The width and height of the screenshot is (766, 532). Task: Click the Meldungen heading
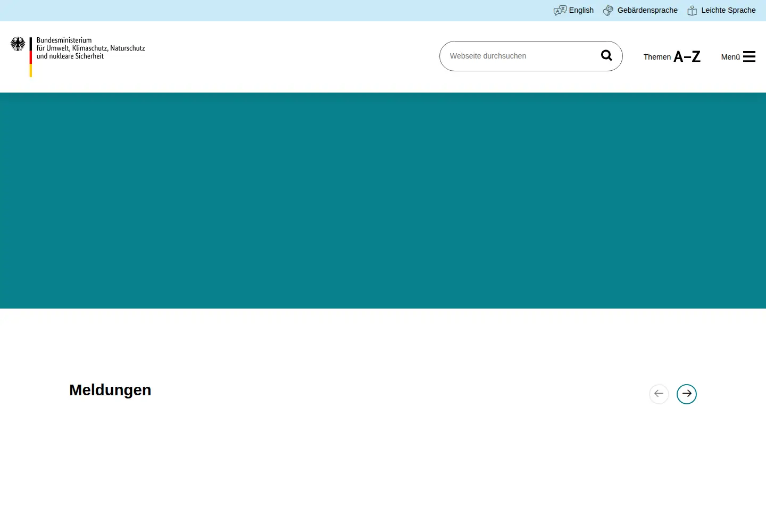tap(110, 390)
